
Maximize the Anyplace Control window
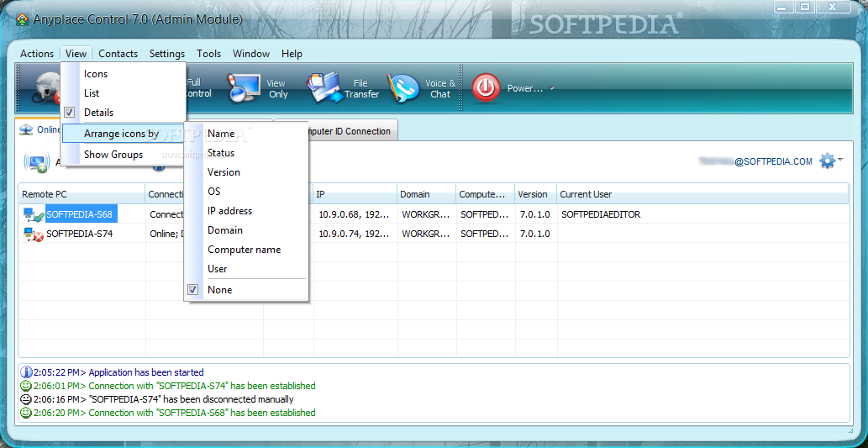click(806, 7)
